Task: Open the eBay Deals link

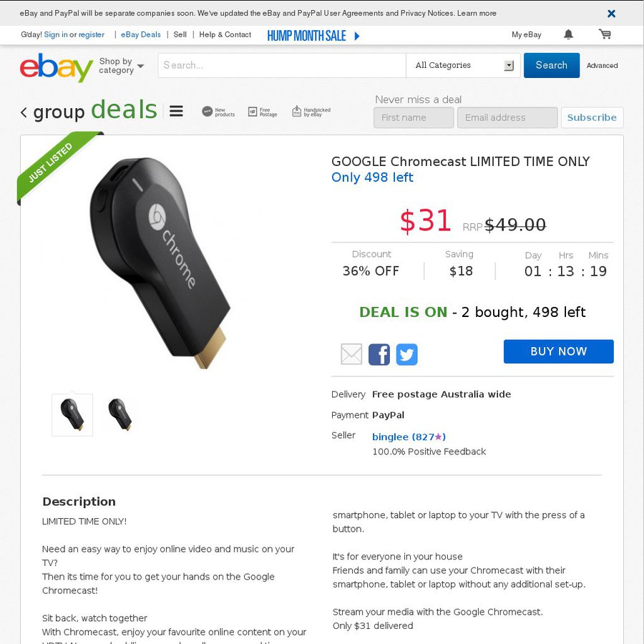Action: tap(140, 35)
